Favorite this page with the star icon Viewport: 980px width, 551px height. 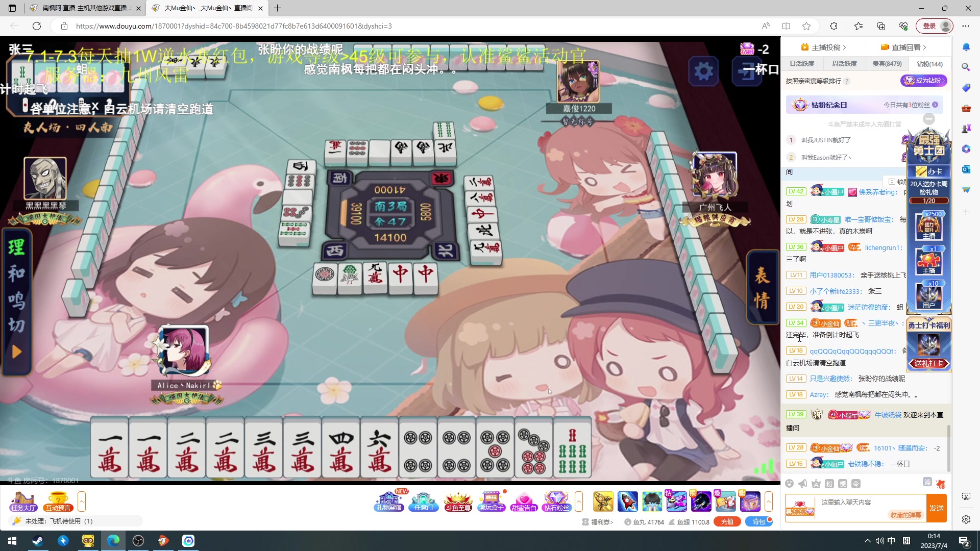[x=806, y=26]
